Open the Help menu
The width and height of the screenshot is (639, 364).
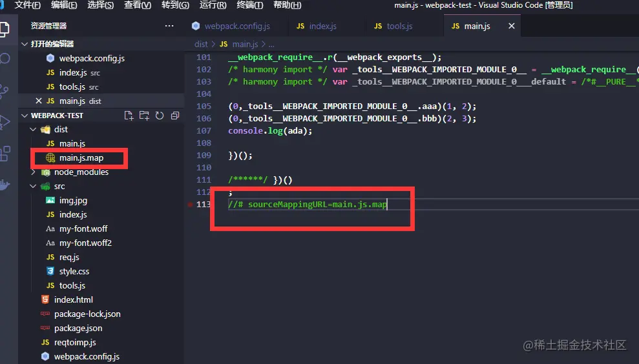point(288,5)
